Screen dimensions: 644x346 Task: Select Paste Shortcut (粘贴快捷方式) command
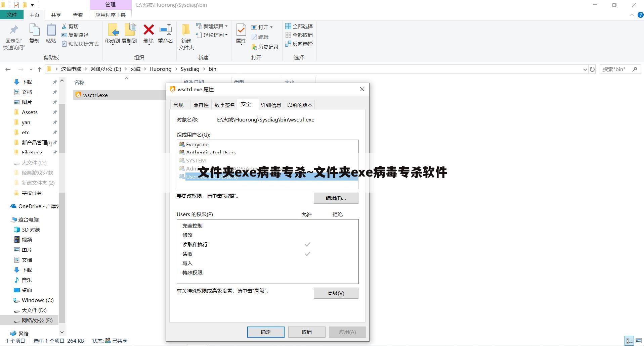point(80,44)
